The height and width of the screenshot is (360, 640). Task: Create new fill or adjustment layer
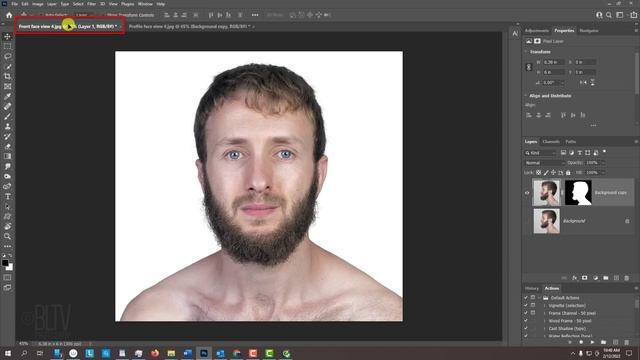595,278
